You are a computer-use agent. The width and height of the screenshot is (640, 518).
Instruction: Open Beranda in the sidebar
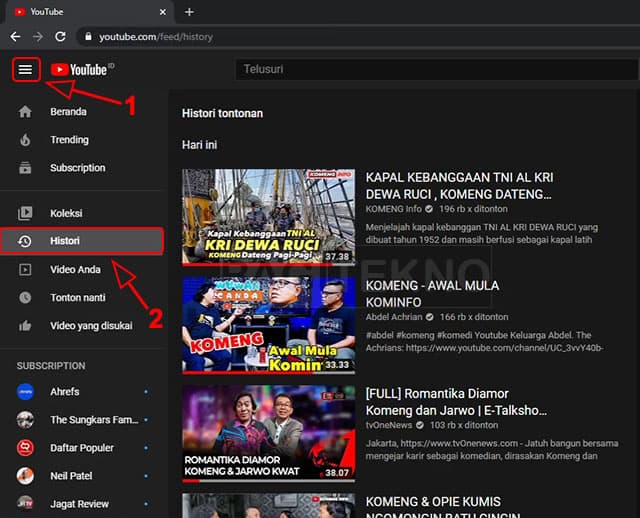coord(84,112)
